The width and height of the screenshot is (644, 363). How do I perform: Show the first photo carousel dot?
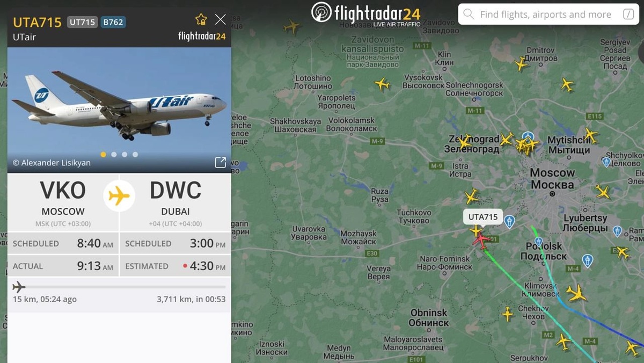[x=103, y=155]
